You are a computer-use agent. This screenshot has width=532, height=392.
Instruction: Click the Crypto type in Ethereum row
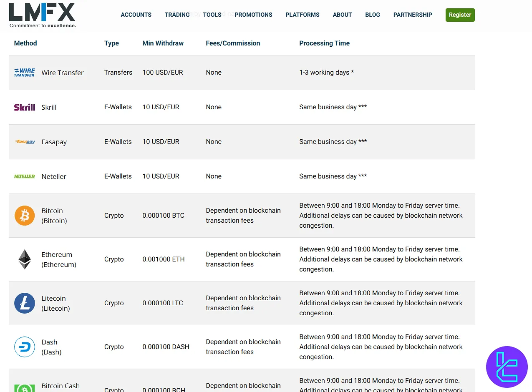[114, 259]
